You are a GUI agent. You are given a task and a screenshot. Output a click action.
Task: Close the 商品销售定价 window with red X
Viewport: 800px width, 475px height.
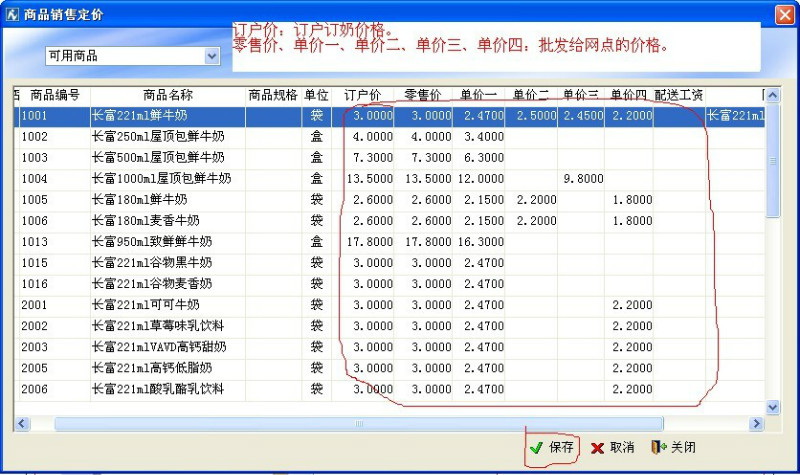click(784, 14)
